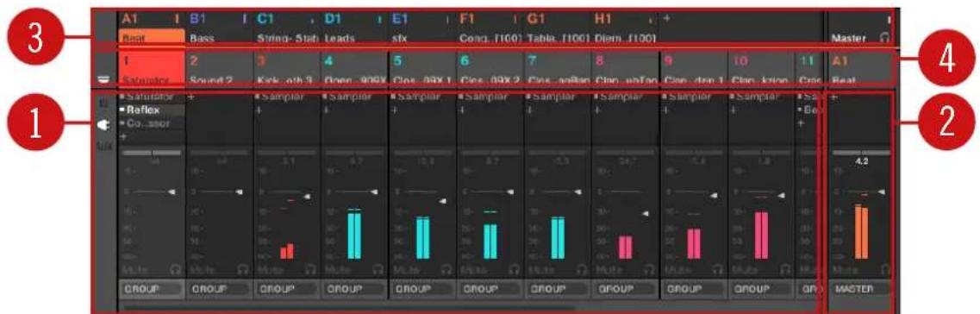Toggle cue headphone icon on Master header
Screen dimensions: 980x314
pos(883,38)
